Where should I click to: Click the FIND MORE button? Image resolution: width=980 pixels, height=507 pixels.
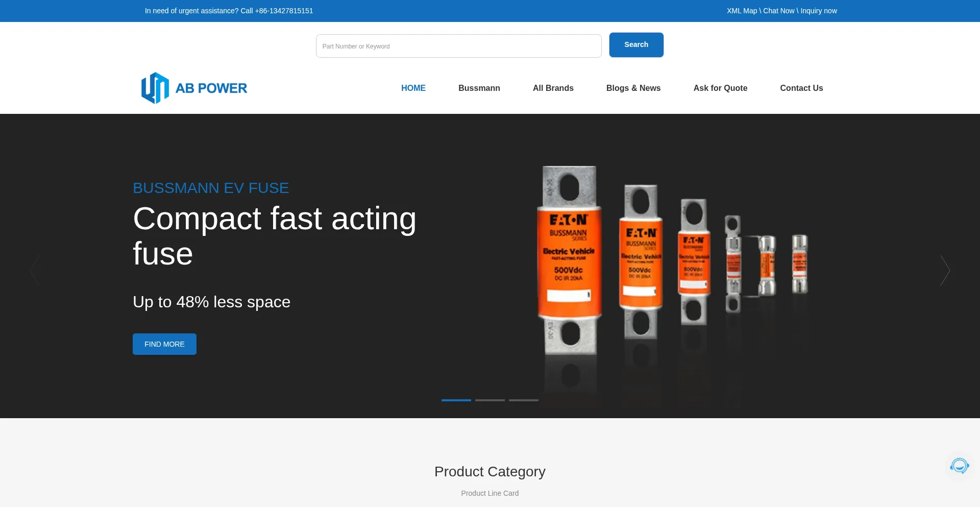[164, 344]
